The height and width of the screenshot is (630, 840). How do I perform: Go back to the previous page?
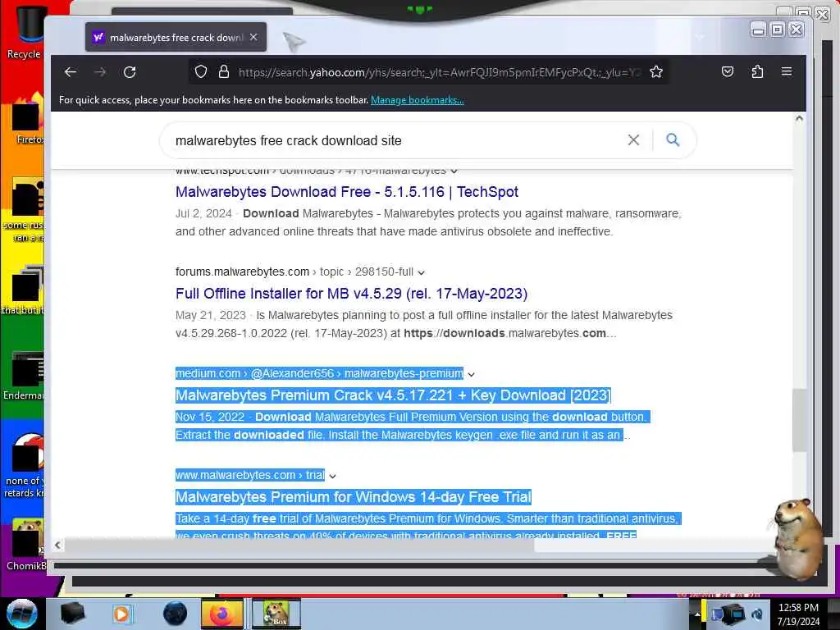click(x=71, y=72)
